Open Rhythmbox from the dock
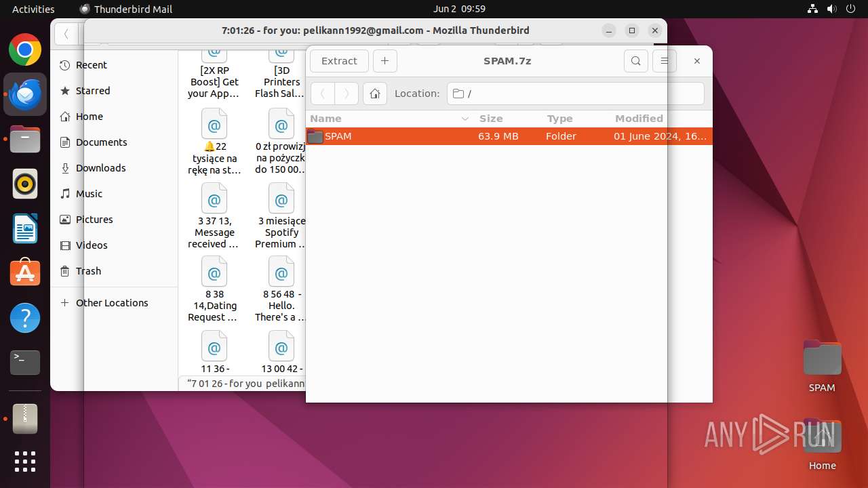This screenshot has height=488, width=868. point(25,184)
